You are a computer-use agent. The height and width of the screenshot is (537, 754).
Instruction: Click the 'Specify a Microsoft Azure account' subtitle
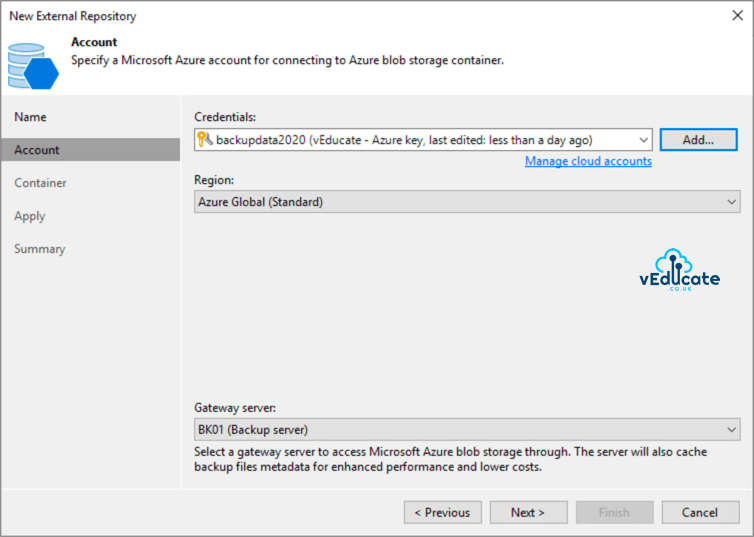pyautogui.click(x=288, y=61)
